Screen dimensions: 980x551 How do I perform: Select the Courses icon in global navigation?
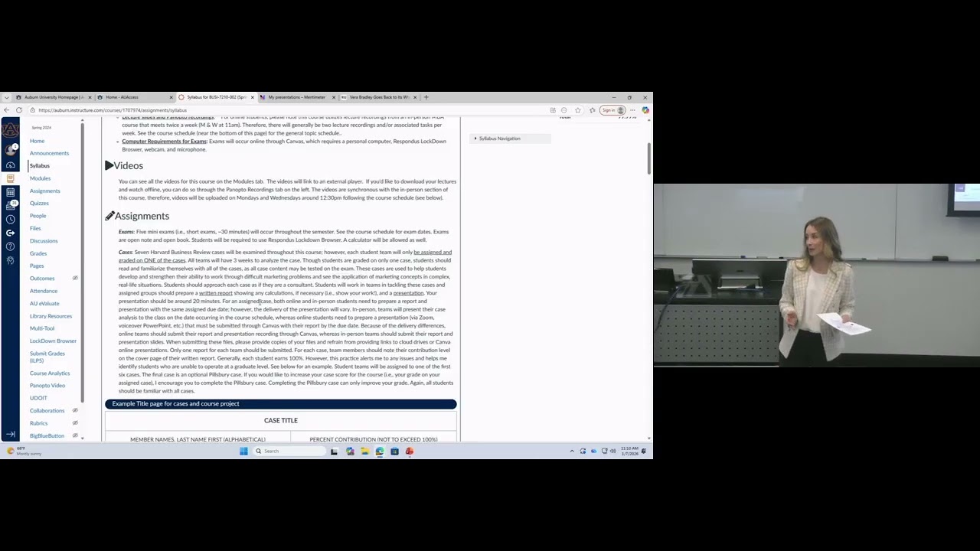[10, 178]
